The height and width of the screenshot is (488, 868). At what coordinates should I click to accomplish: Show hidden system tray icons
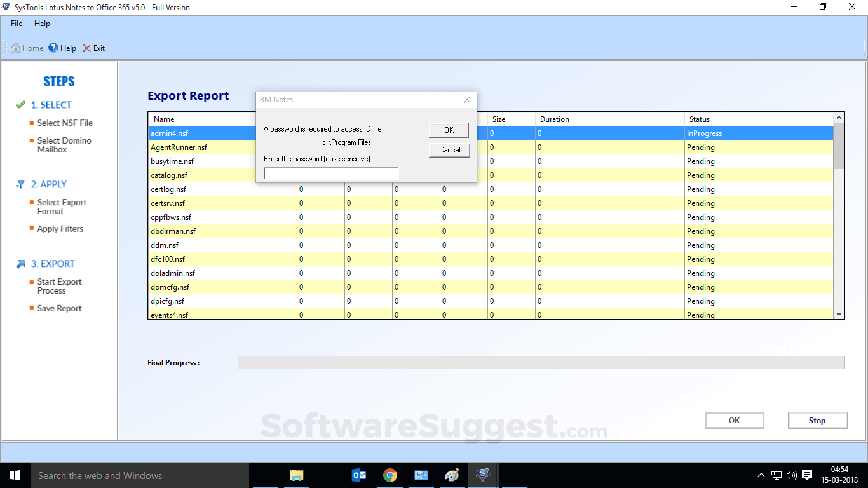click(x=761, y=475)
